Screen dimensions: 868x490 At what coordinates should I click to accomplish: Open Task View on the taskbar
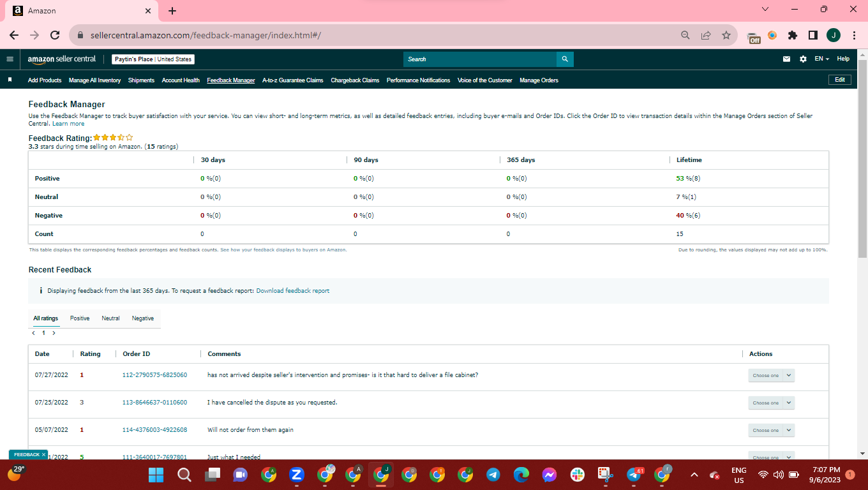(x=212, y=475)
